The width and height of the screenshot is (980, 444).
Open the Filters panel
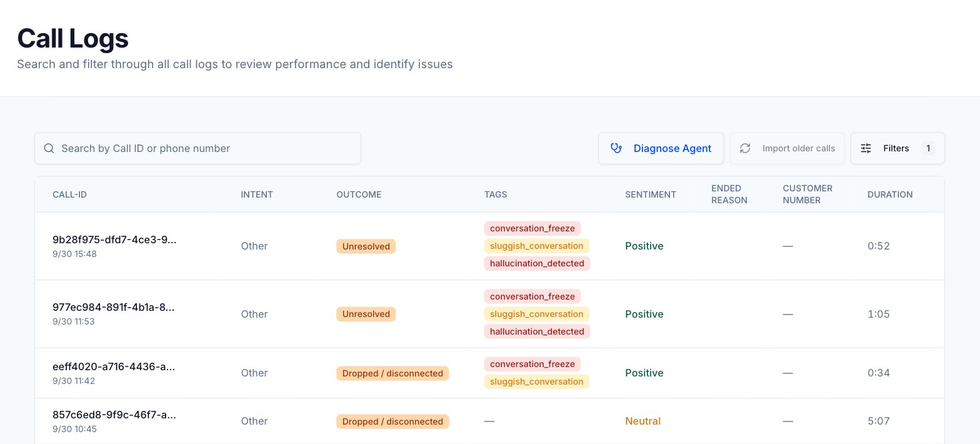pos(897,148)
